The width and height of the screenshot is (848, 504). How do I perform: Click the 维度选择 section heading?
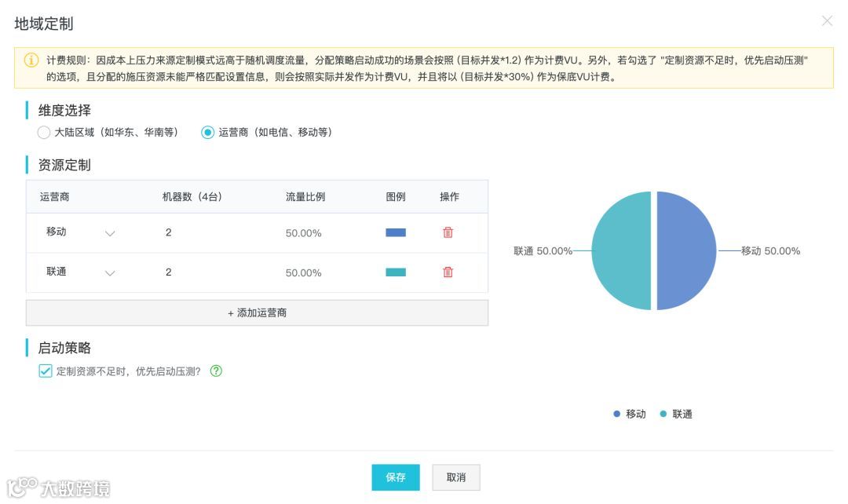coord(64,111)
